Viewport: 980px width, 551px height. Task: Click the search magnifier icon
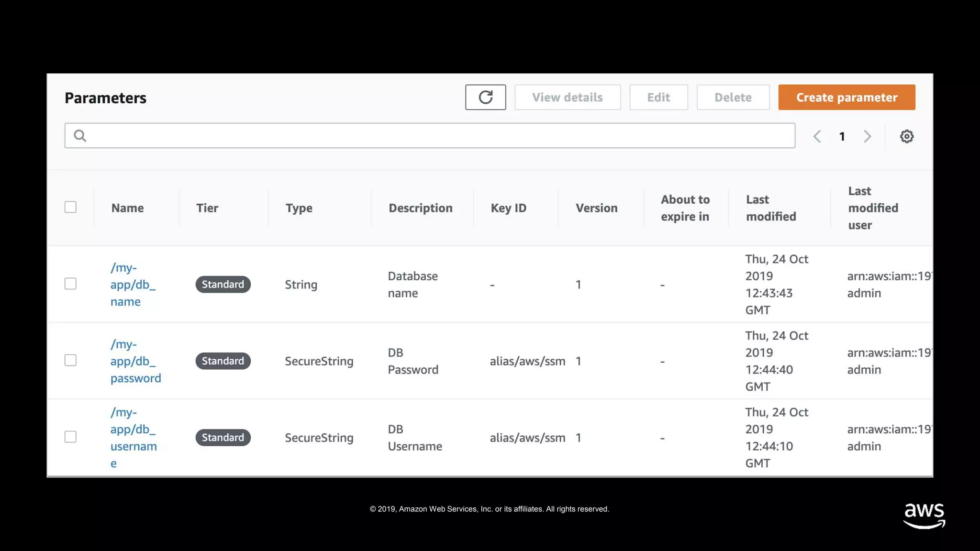tap(80, 136)
